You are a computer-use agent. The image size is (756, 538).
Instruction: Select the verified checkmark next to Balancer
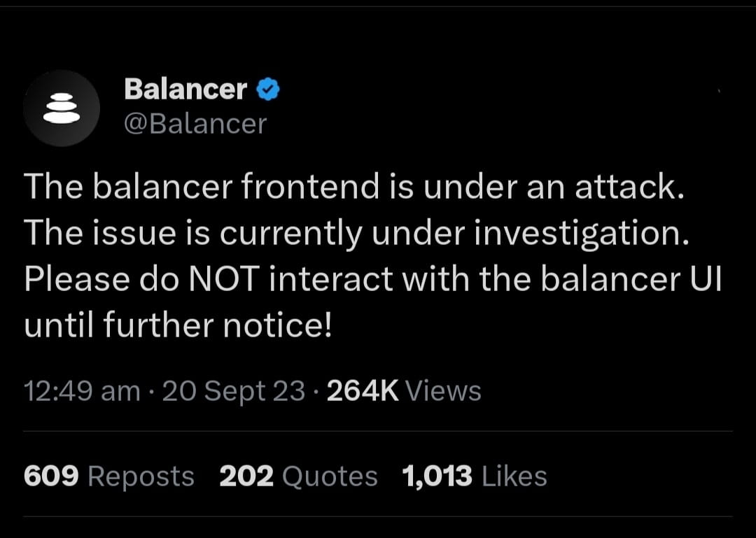268,87
